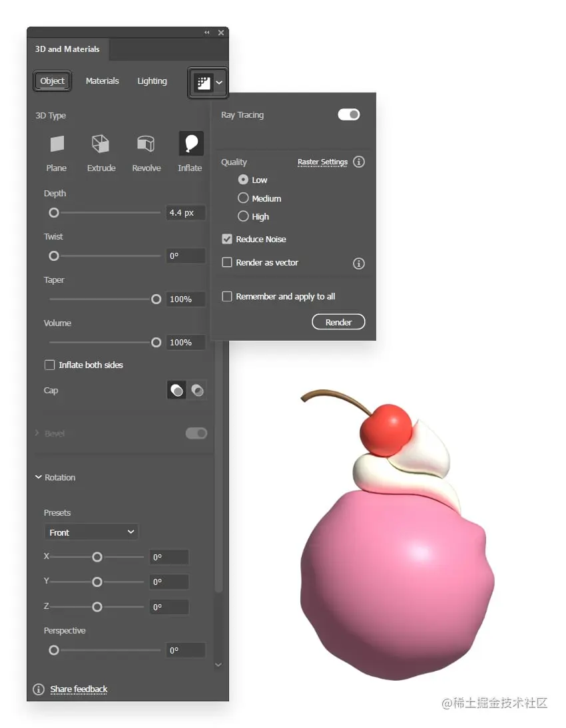566x728 pixels.
Task: Collapse the Rotation section
Action: pyautogui.click(x=39, y=477)
